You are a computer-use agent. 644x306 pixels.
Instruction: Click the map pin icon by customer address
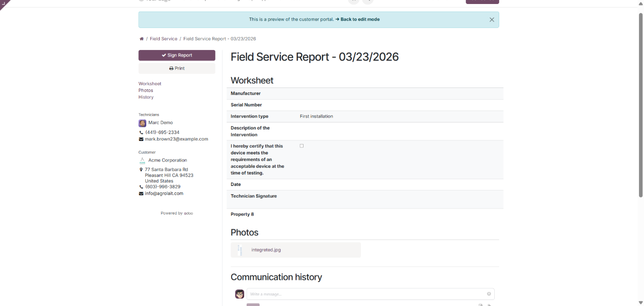point(141,170)
